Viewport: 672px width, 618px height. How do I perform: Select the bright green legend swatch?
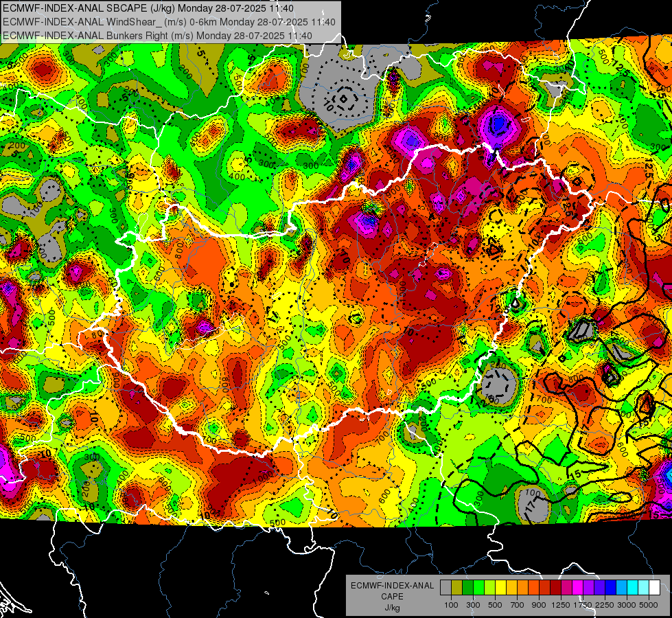pyautogui.click(x=478, y=588)
